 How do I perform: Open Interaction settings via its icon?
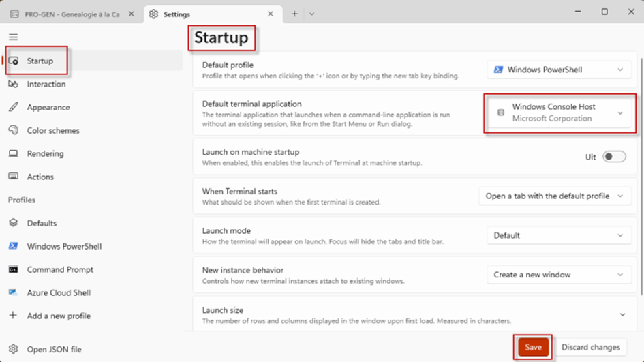click(x=14, y=85)
